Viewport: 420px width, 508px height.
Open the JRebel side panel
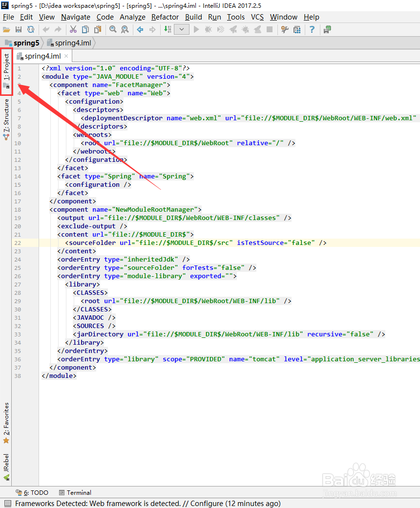6,466
